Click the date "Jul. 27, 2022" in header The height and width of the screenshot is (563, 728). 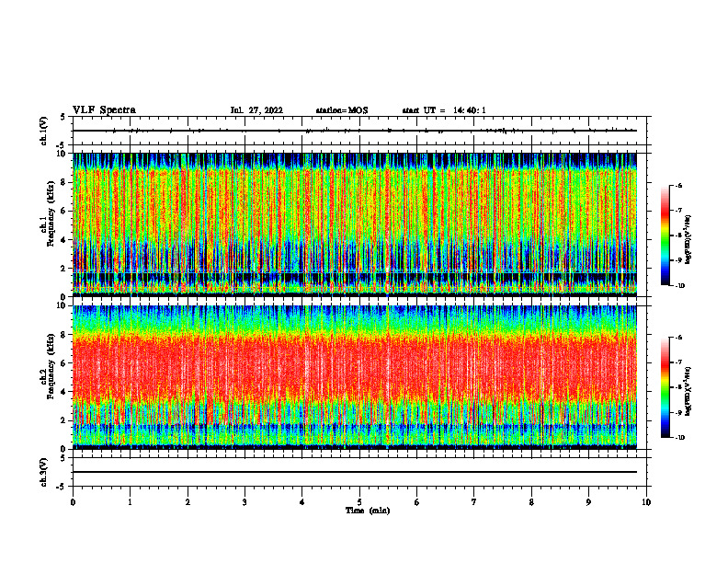tap(256, 110)
